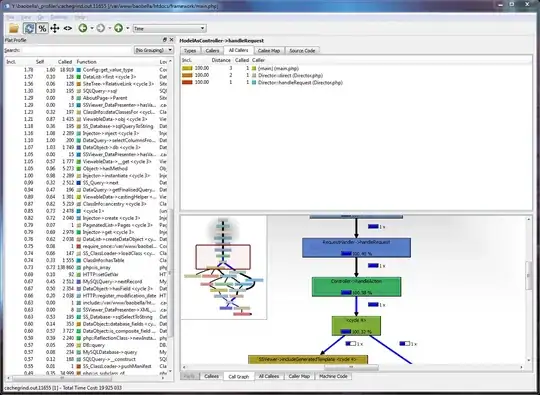The height and width of the screenshot is (395, 540).
Task: Open a profile file using folder icon
Action: [14, 28]
